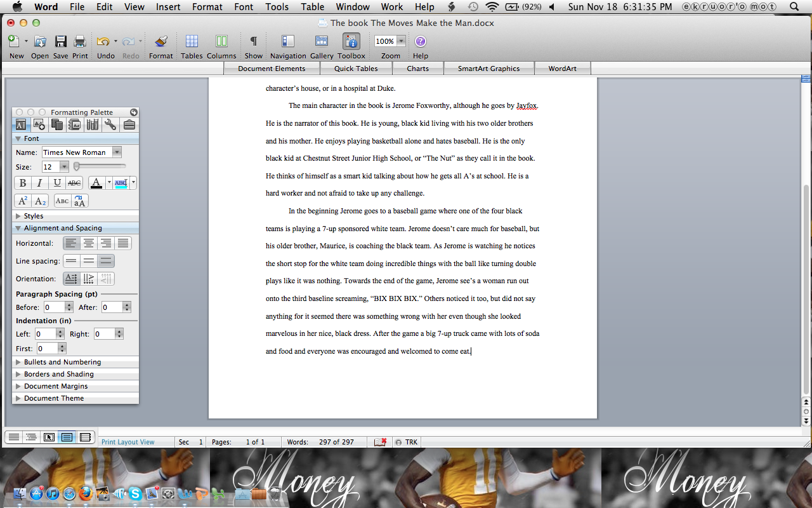812x508 pixels.
Task: Open the Format menu
Action: pos(207,7)
